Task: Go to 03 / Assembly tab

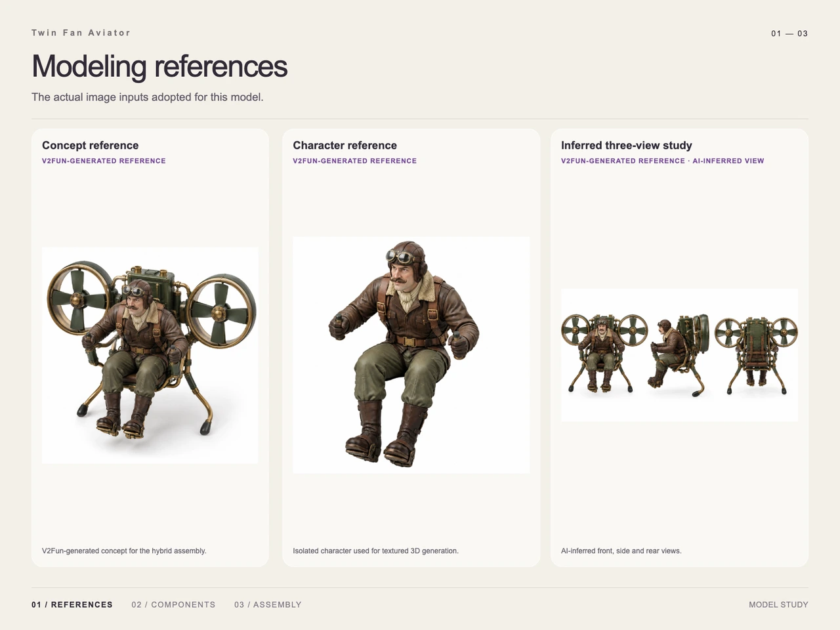Action: pyautogui.click(x=268, y=604)
